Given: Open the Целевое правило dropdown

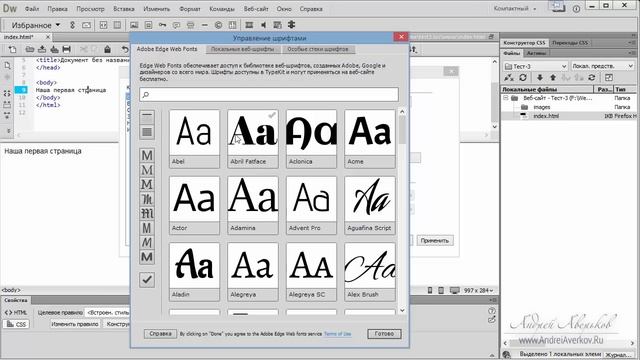Looking at the screenshot, I should 108,313.
